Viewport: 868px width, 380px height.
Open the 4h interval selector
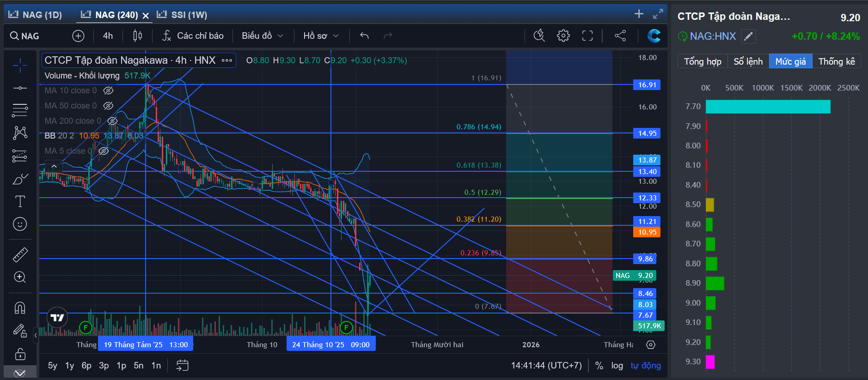(x=108, y=36)
